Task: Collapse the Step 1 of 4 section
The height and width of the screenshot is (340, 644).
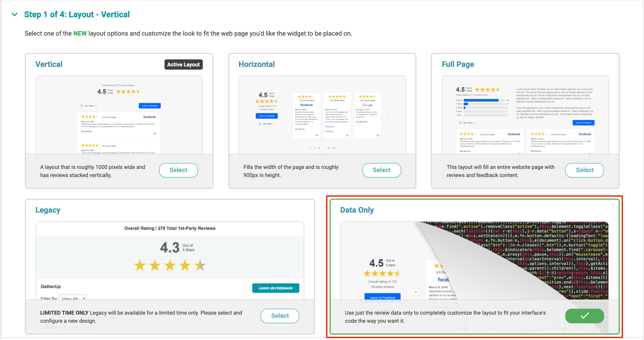Action: (15, 14)
